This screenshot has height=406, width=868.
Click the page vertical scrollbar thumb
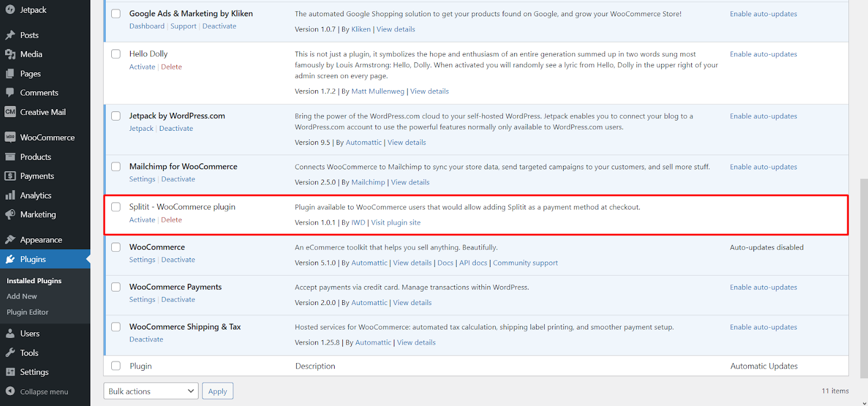(x=864, y=278)
